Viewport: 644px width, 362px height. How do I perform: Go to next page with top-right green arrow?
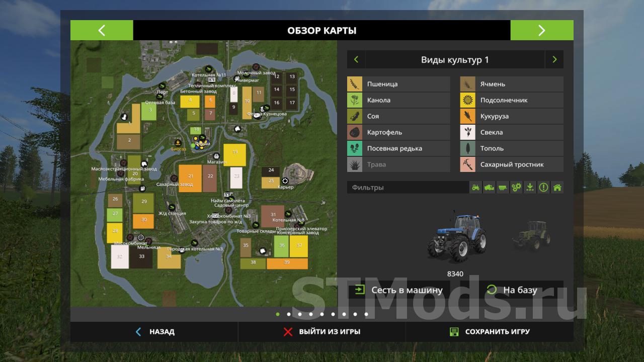pyautogui.click(x=542, y=30)
